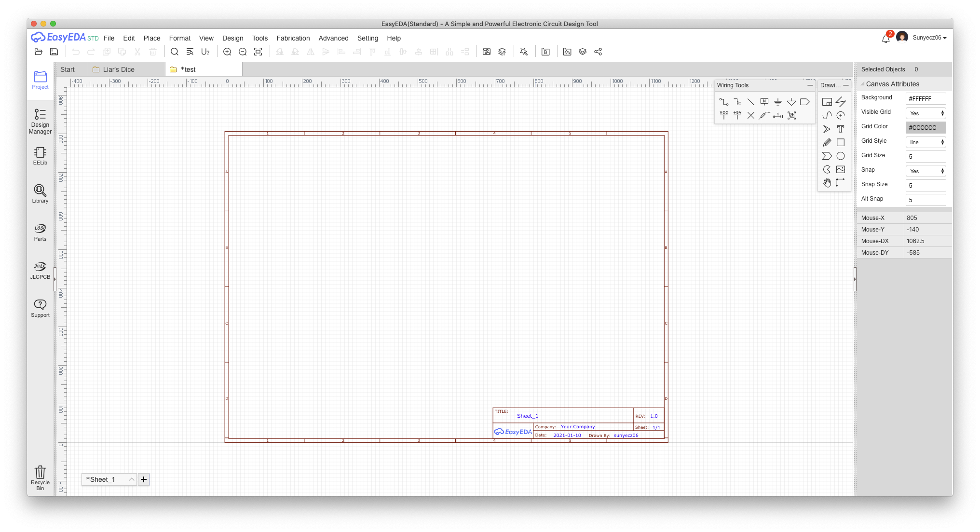
Task: Click the add sheet plus button
Action: click(x=143, y=479)
